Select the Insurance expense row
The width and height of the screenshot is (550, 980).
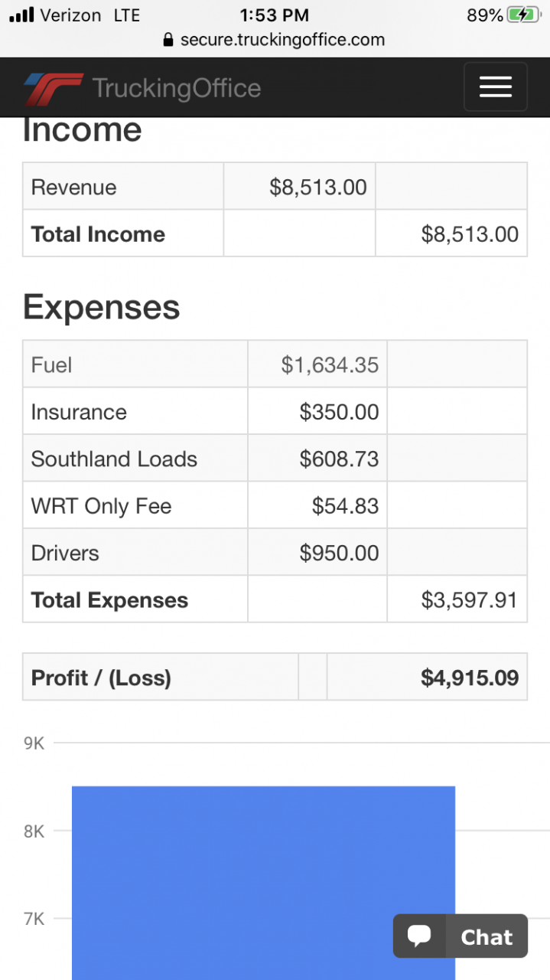coord(275,412)
